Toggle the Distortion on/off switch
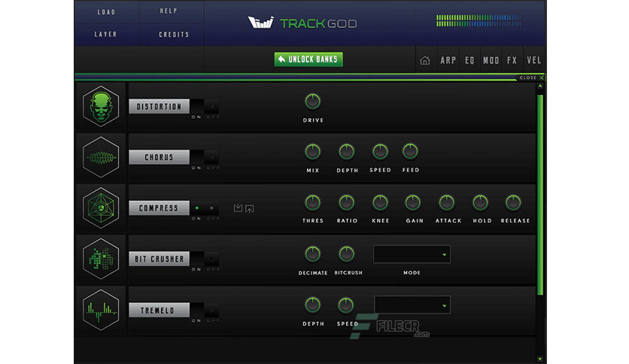 205,106
